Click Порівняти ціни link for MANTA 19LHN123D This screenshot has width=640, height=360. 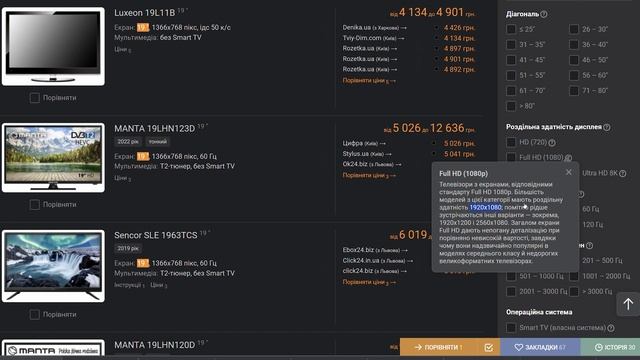369,176
